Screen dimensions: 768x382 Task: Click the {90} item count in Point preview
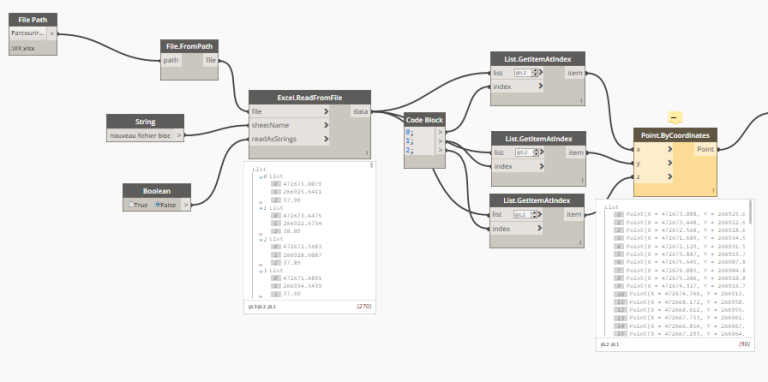point(744,344)
